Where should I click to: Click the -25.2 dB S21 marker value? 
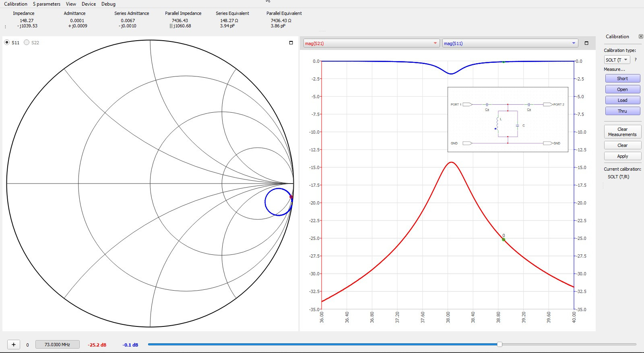coord(97,345)
